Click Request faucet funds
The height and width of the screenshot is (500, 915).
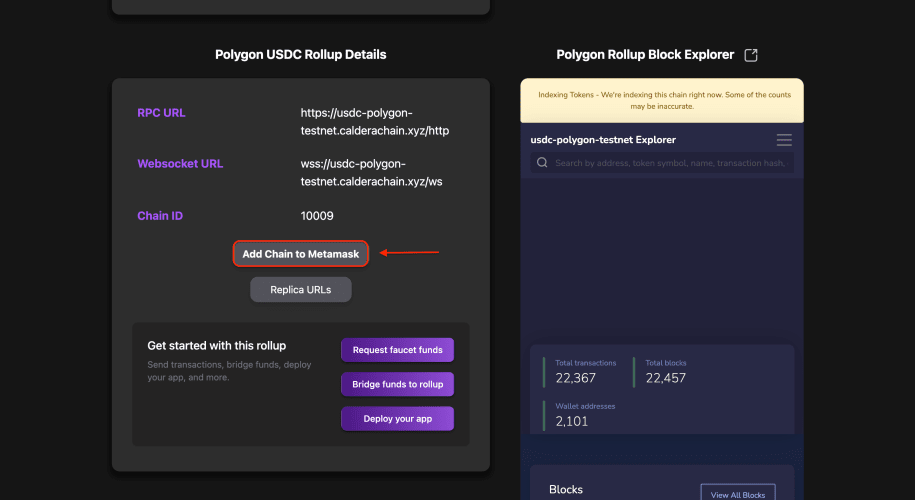397,350
